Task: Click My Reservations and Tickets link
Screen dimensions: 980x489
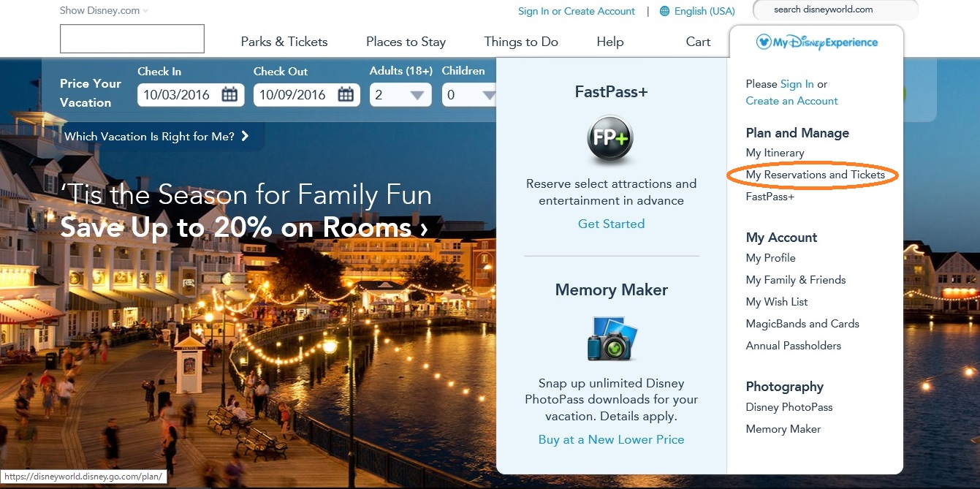Action: click(x=815, y=175)
